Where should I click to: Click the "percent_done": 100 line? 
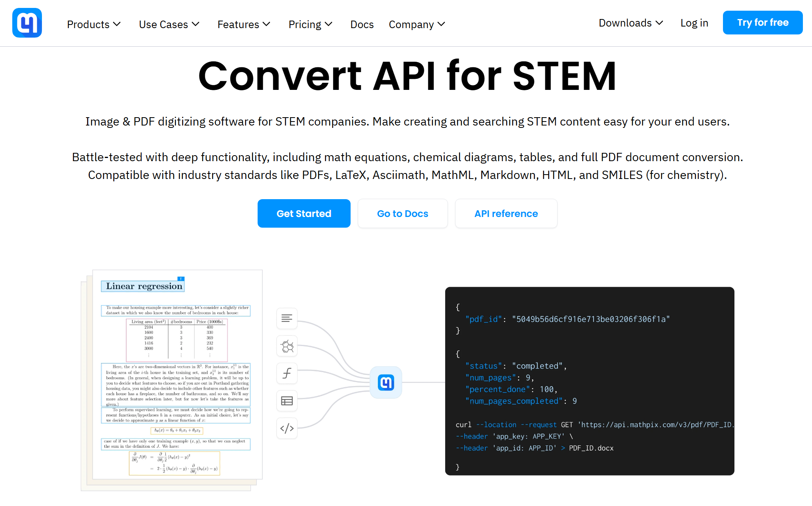pyautogui.click(x=511, y=389)
